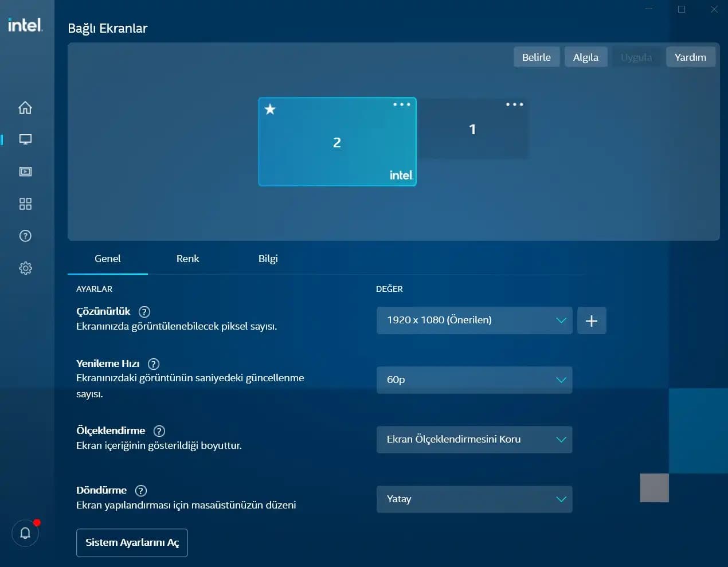This screenshot has height=567, width=728.
Task: Open the notifications bell icon
Action: (x=25, y=533)
